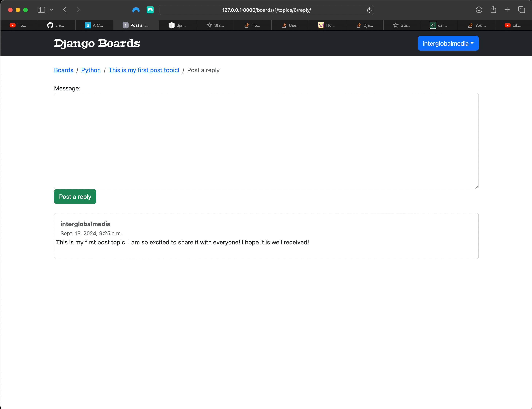Switch to the YouTube 'Ho...' tab

(x=19, y=25)
